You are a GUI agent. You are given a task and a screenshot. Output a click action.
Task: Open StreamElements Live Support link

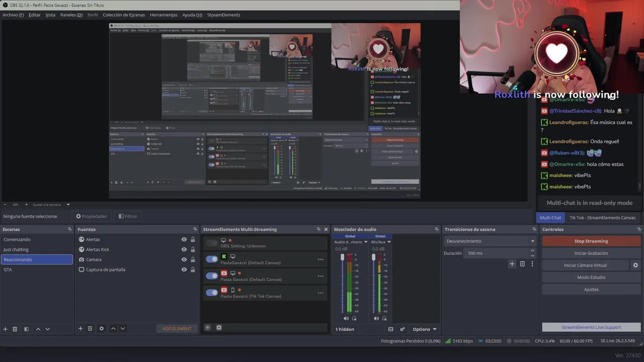pos(591,327)
